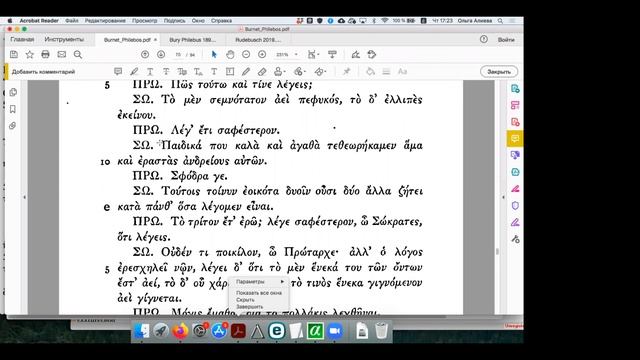
Task: Click the page number field showing 70
Action: 178,54
